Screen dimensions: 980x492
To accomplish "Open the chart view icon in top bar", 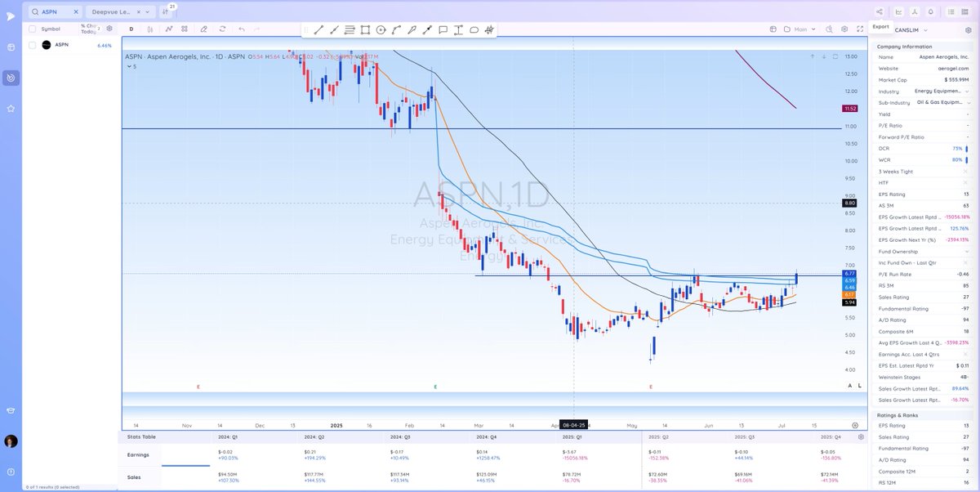I will (898, 12).
